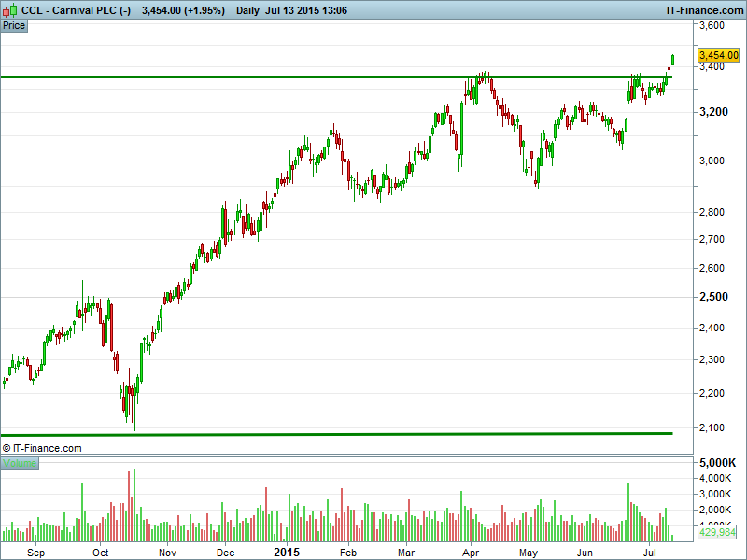Click the 5,000K level on volume axis
The image size is (747, 560).
pyautogui.click(x=717, y=463)
